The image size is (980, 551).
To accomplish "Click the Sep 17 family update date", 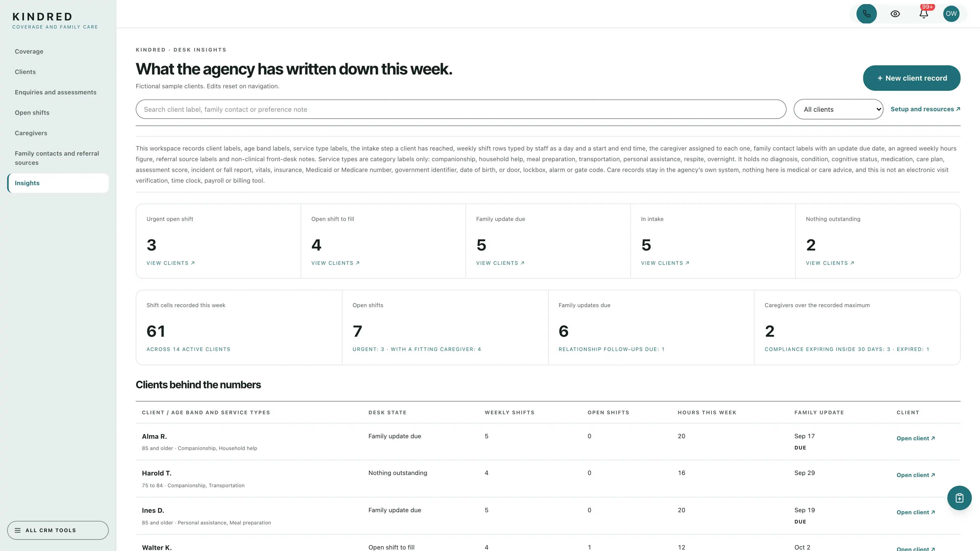I will [x=804, y=436].
